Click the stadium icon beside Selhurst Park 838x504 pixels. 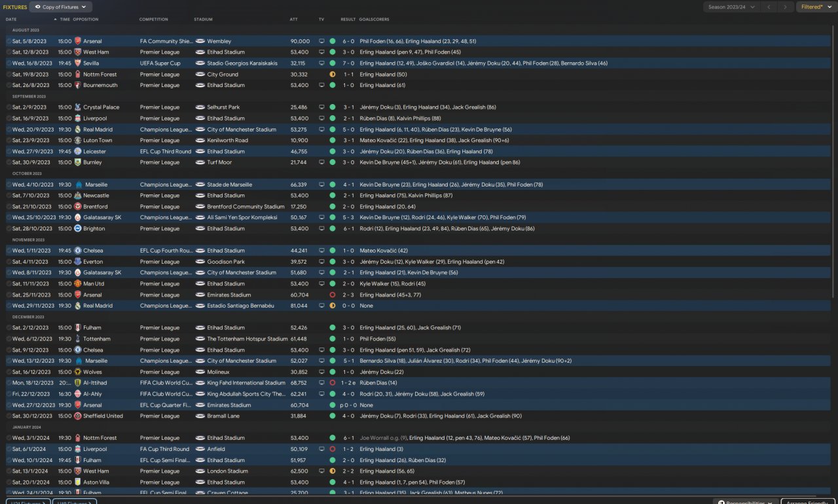tap(200, 107)
